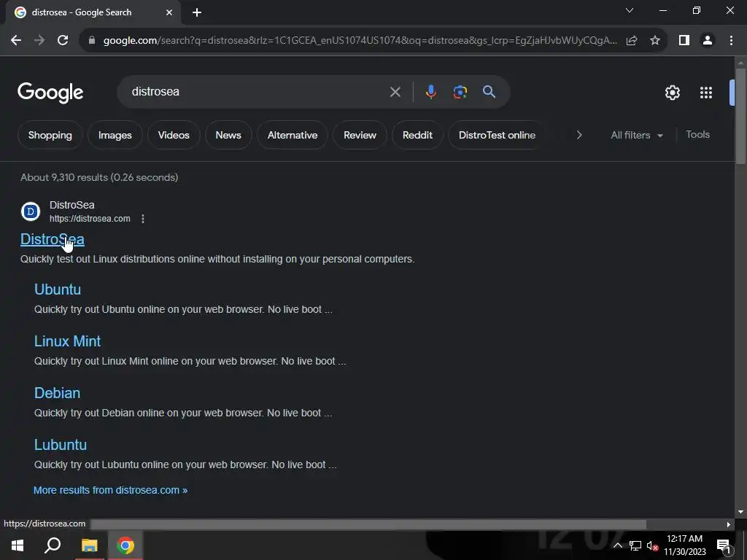Image resolution: width=747 pixels, height=560 pixels.
Task: Open the Ubuntu sitelink
Action: tap(58, 289)
